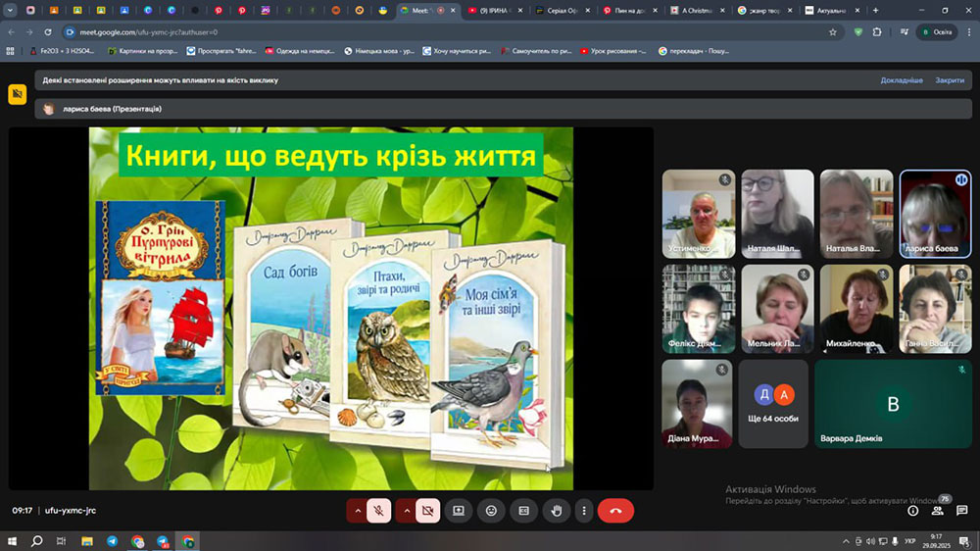980x551 pixels.
Task: Switch to A Christmas tab
Action: 698,11
